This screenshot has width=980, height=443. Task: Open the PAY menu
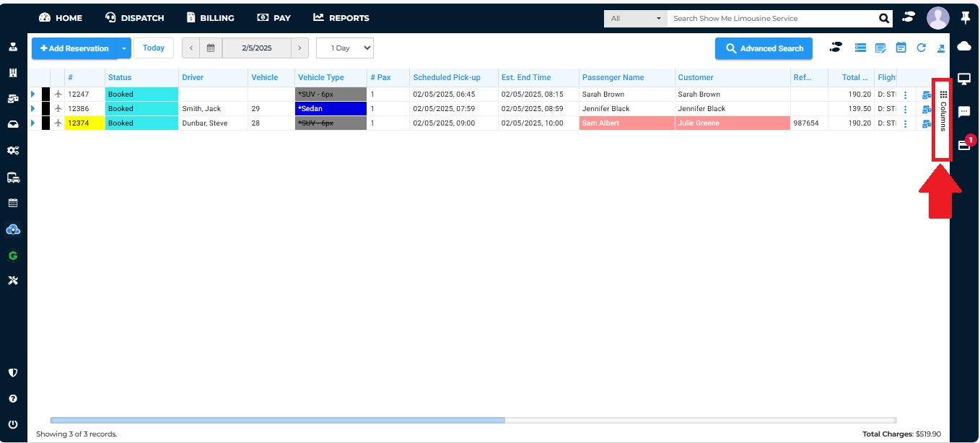pyautogui.click(x=274, y=18)
